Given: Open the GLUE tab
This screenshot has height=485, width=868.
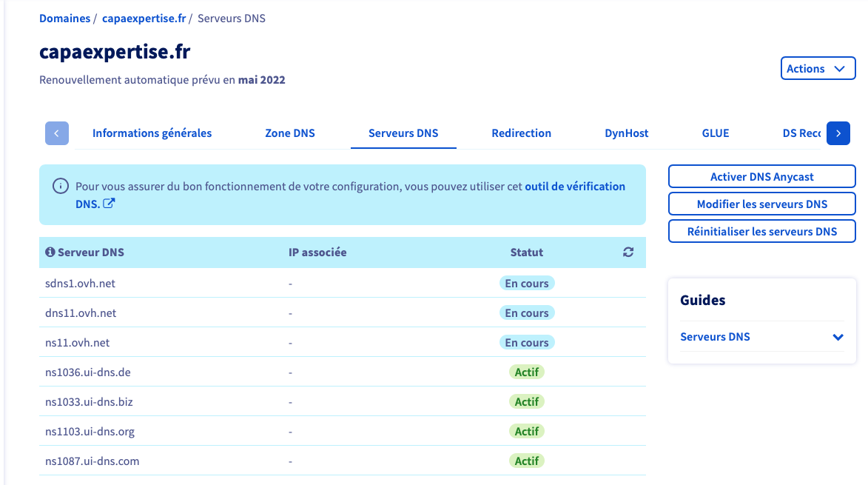Looking at the screenshot, I should tap(716, 133).
